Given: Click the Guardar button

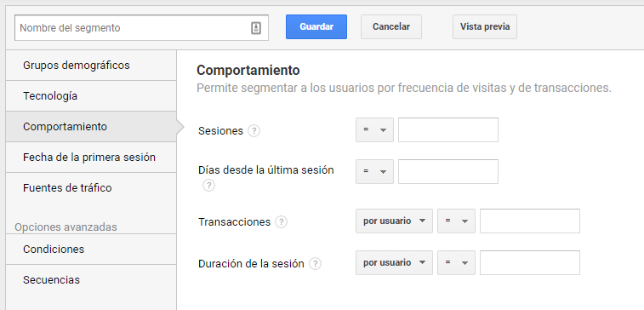Looking at the screenshot, I should (316, 26).
